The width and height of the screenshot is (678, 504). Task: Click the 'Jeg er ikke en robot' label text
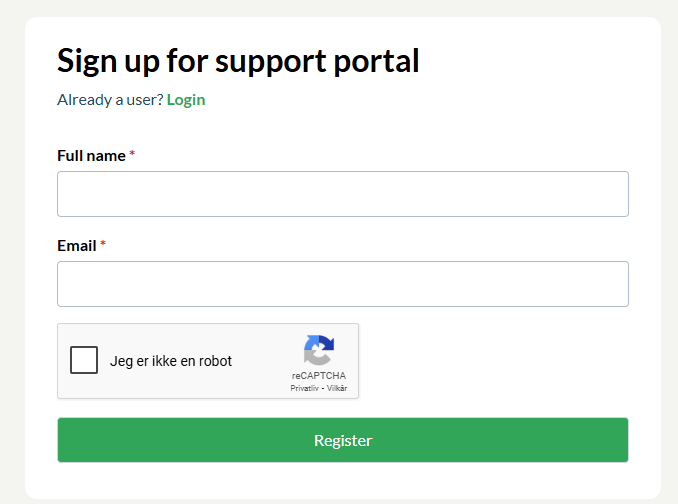point(171,361)
